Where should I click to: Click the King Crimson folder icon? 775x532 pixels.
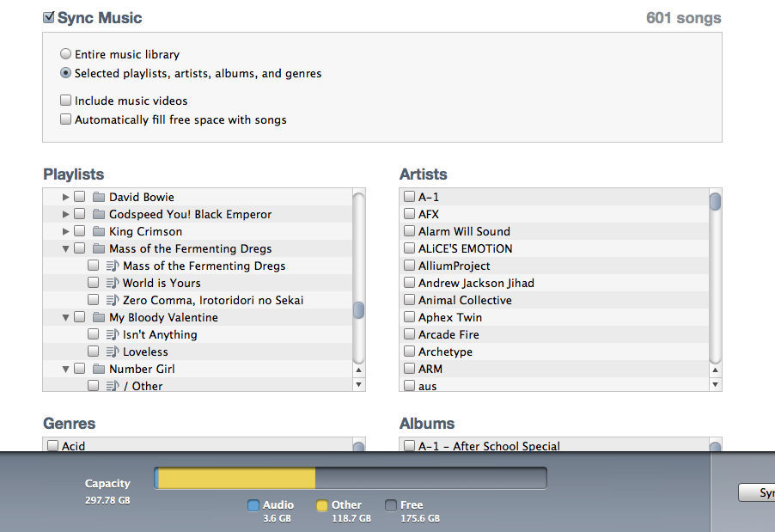coord(99,231)
